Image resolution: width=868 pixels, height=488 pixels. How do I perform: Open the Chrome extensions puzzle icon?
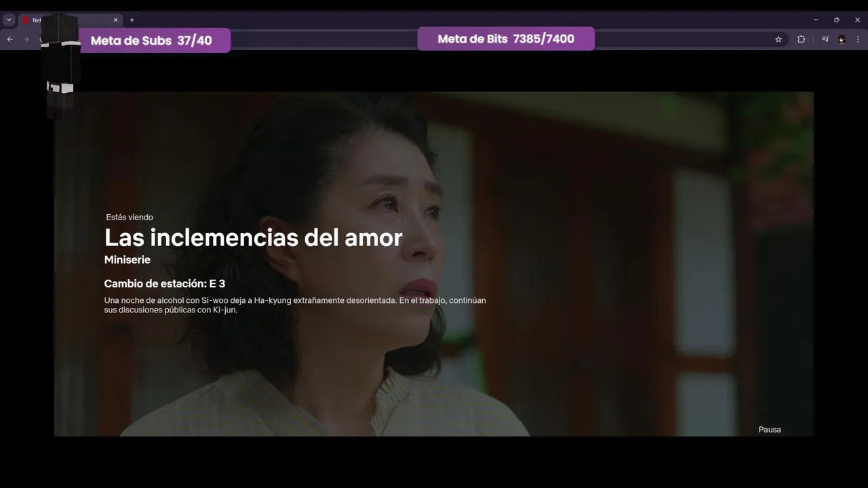pyautogui.click(x=801, y=39)
